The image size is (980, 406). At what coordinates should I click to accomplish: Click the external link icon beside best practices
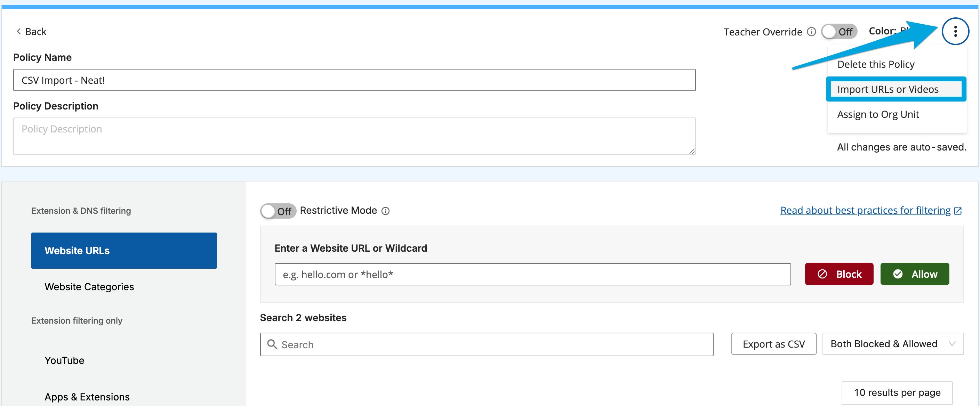[x=958, y=211]
